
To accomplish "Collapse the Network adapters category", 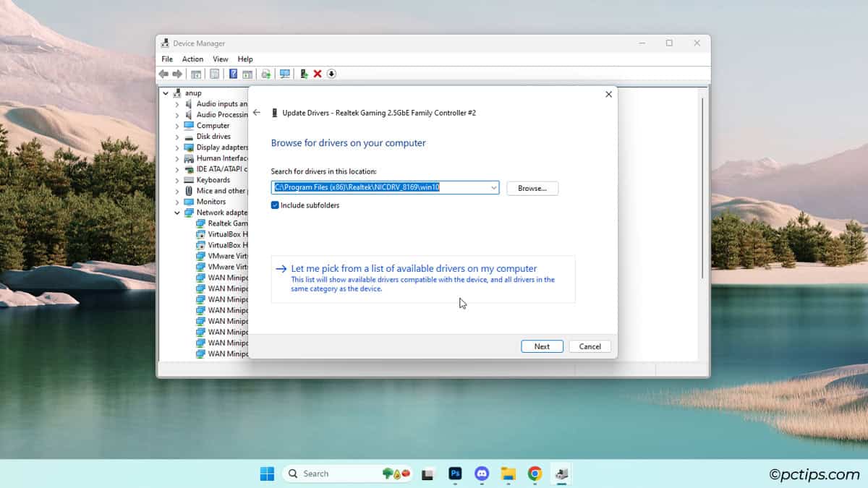I will (x=177, y=213).
